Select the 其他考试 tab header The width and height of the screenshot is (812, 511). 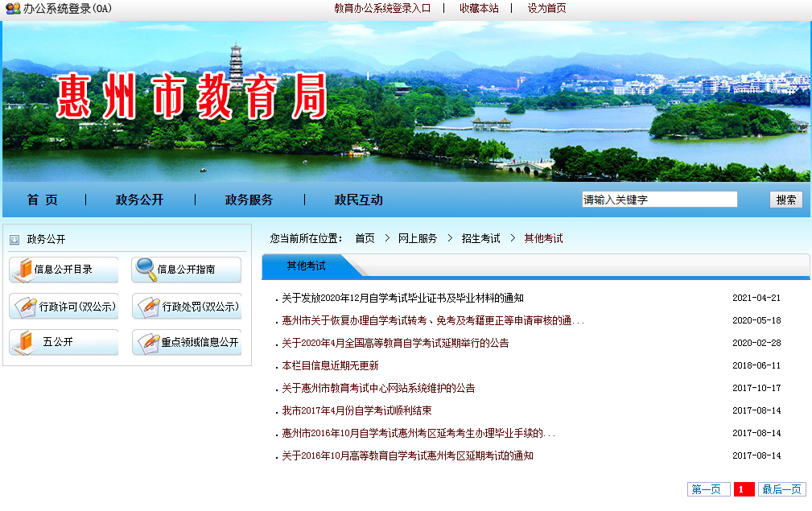click(x=307, y=266)
